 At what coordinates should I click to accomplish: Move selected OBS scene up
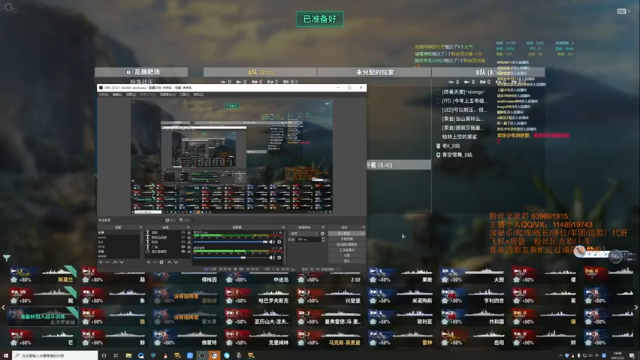(x=115, y=262)
